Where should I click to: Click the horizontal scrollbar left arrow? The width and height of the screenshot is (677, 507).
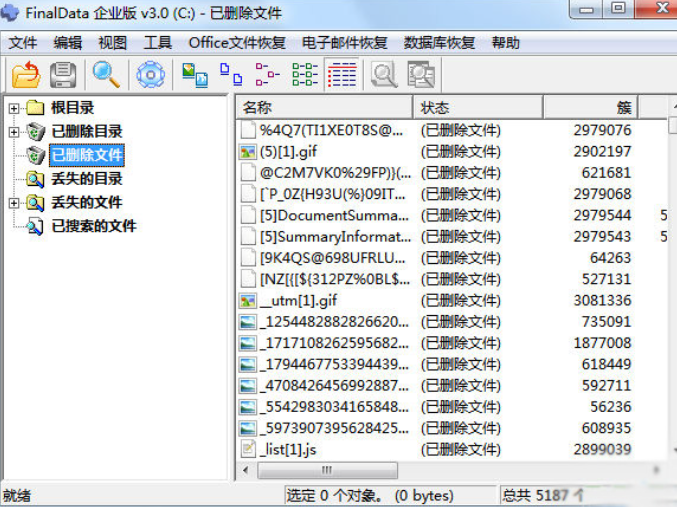coord(246,470)
